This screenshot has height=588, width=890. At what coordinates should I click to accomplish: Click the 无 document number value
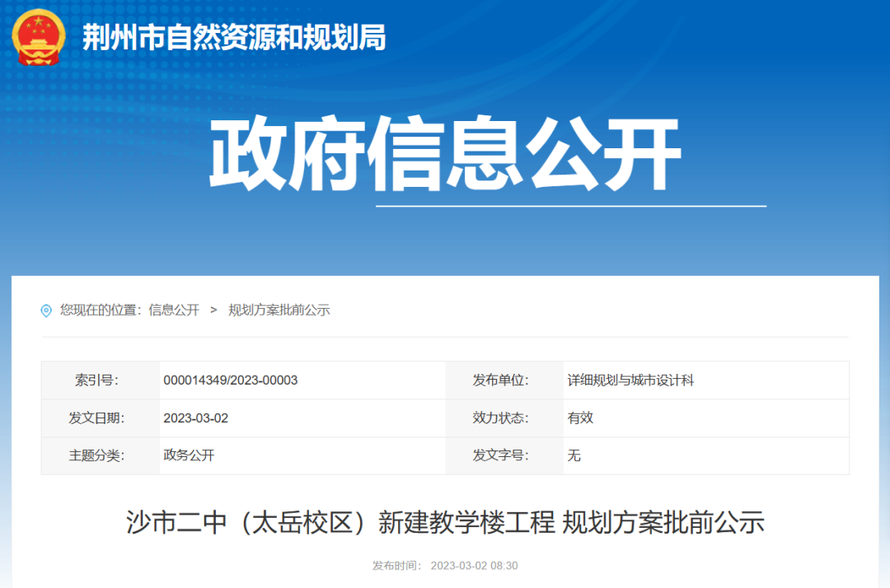coord(574,455)
